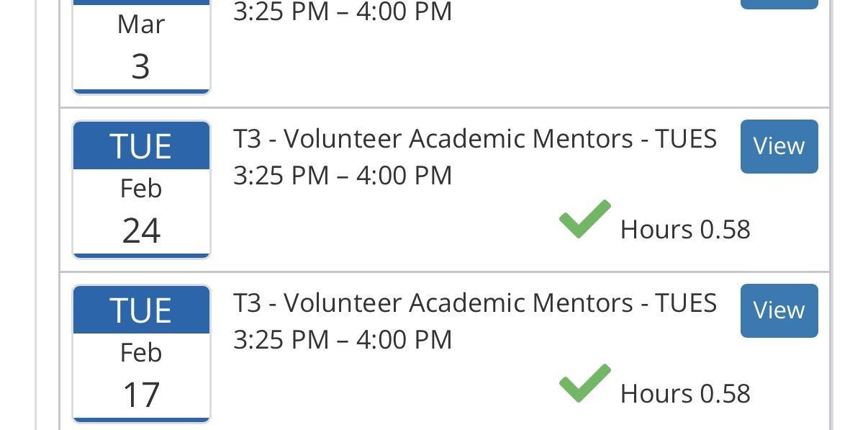Screen dimensions: 868x430
Task: Click the partially visible button beside the Mar 3 shift
Action: point(779,4)
